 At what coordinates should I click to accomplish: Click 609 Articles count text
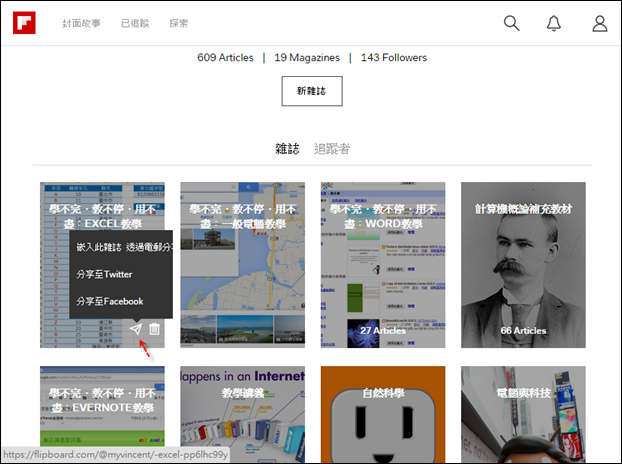225,58
